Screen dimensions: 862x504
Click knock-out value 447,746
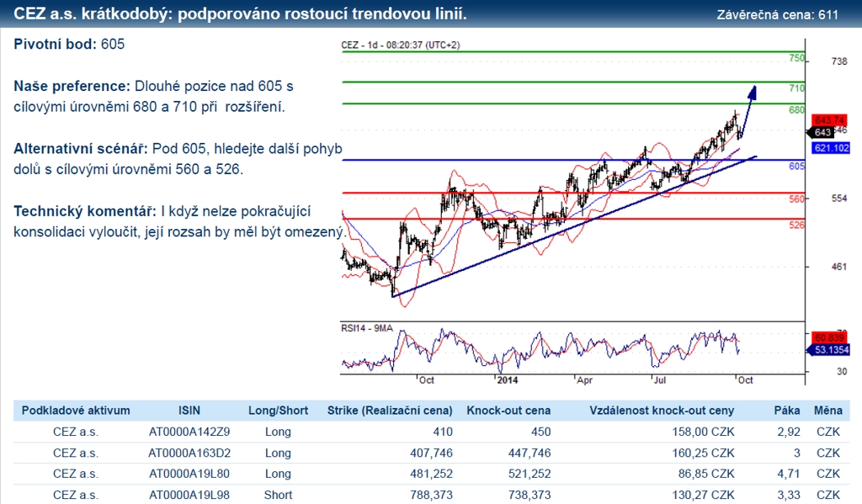529,454
